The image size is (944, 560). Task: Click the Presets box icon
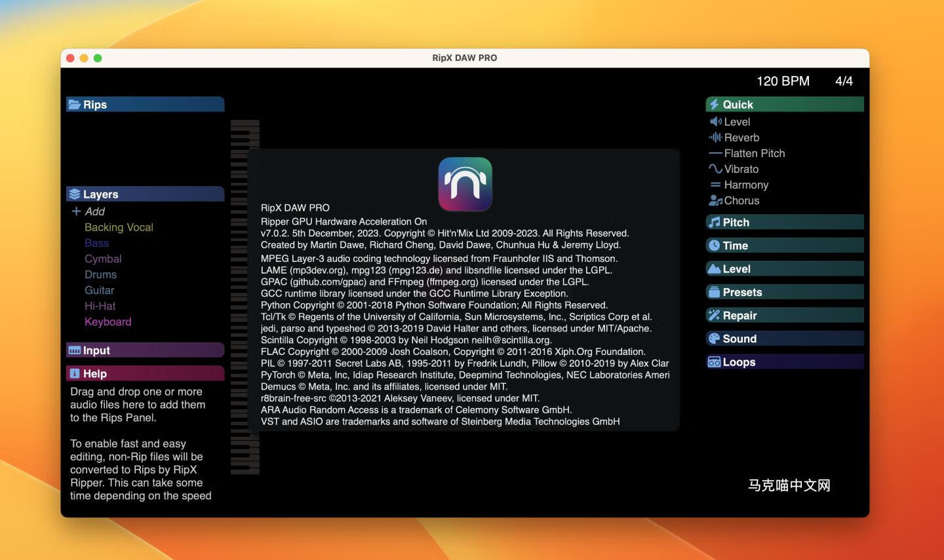(x=714, y=292)
